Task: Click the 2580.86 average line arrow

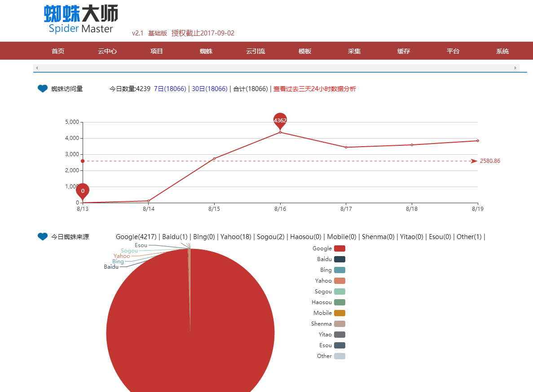Action: point(474,161)
